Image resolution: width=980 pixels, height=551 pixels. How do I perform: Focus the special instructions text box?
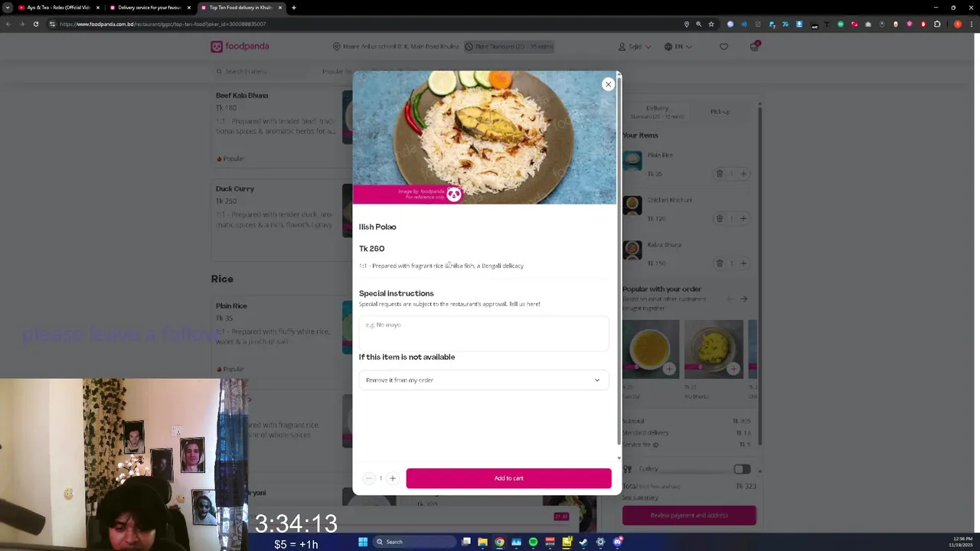pos(484,333)
